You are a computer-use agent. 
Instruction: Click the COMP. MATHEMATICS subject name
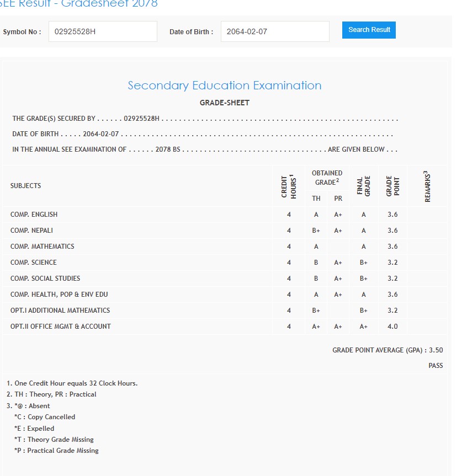pyautogui.click(x=42, y=247)
